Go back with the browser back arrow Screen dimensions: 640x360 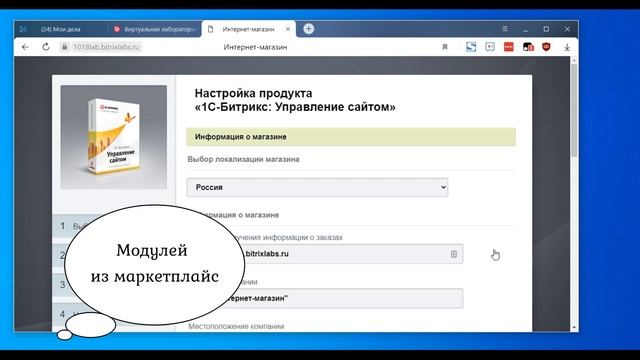[x=25, y=47]
